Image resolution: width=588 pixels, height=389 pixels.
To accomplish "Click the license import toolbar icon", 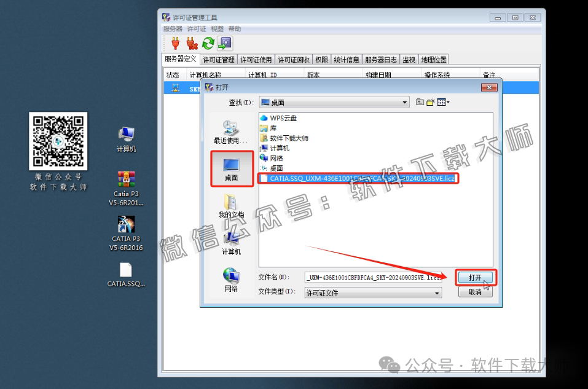I will (225, 43).
